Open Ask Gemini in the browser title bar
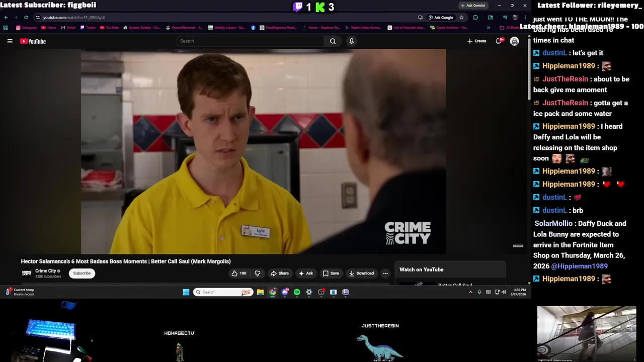644x362 pixels. coord(472,6)
